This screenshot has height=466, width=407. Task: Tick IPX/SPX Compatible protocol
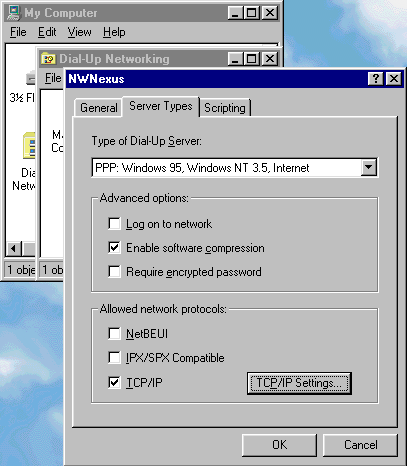pyautogui.click(x=114, y=358)
